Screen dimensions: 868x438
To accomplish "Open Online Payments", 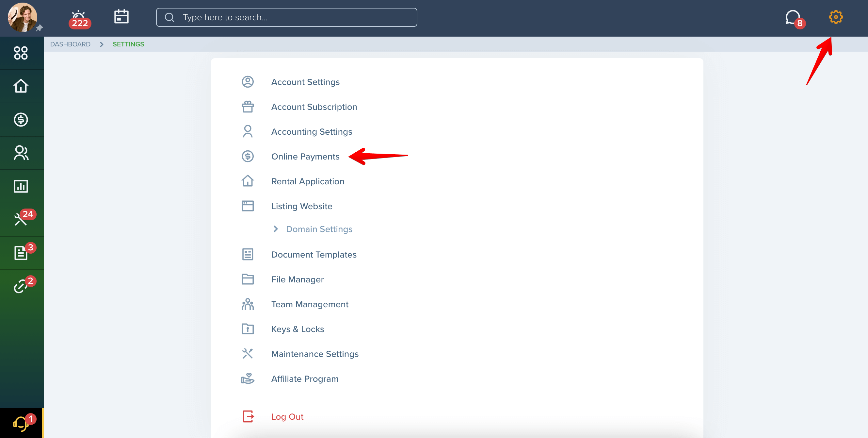I will point(305,157).
